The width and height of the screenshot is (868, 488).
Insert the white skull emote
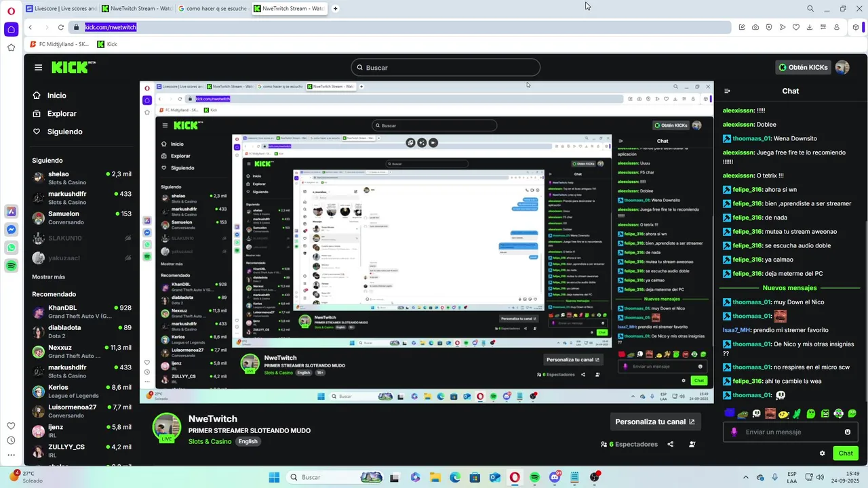pyautogui.click(x=757, y=413)
